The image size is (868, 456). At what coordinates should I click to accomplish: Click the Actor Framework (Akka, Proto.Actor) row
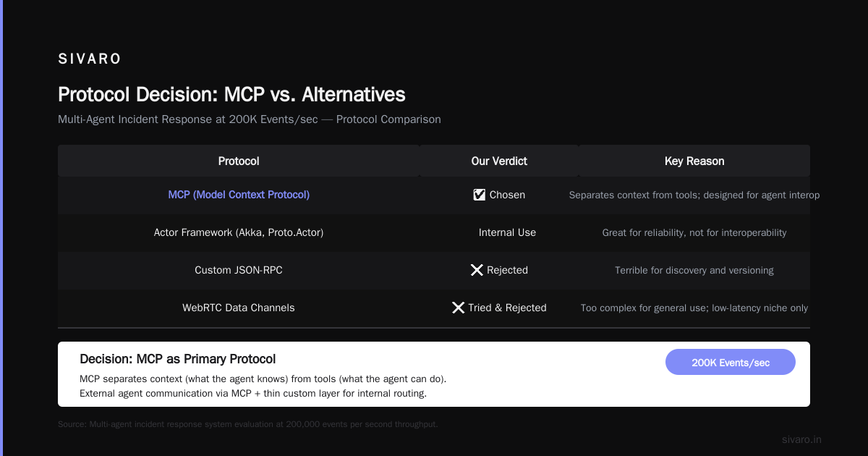(434, 232)
